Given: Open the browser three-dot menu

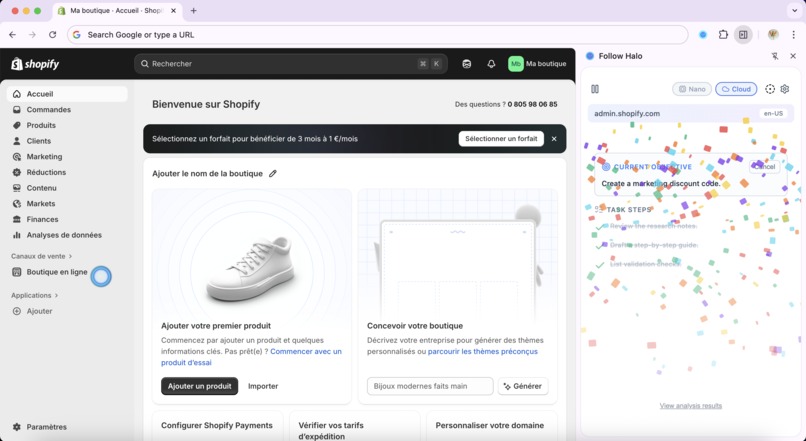Looking at the screenshot, I should (794, 34).
